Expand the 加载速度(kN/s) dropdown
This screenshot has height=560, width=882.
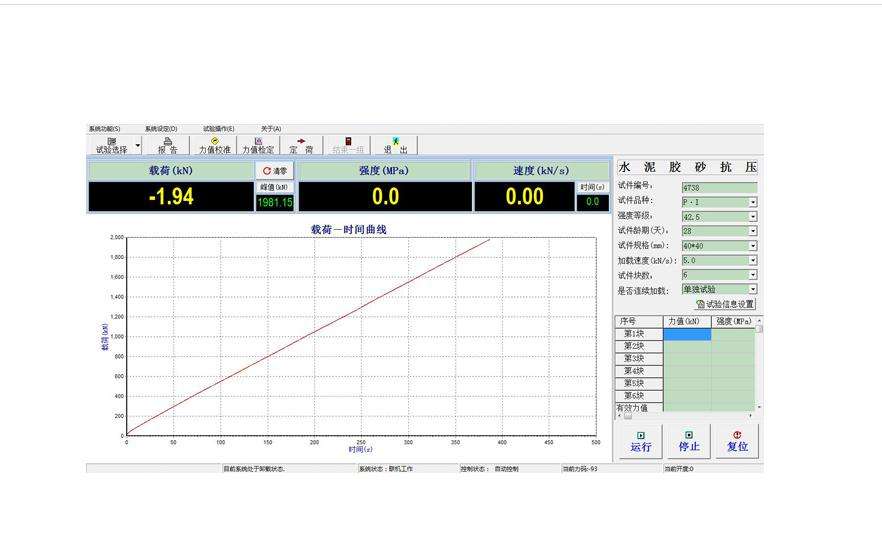tap(753, 260)
